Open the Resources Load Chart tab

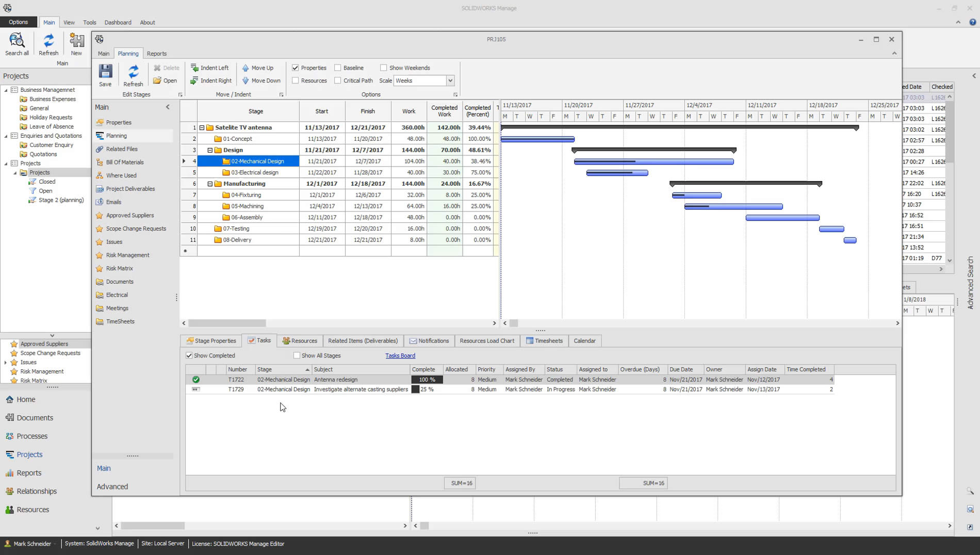486,341
